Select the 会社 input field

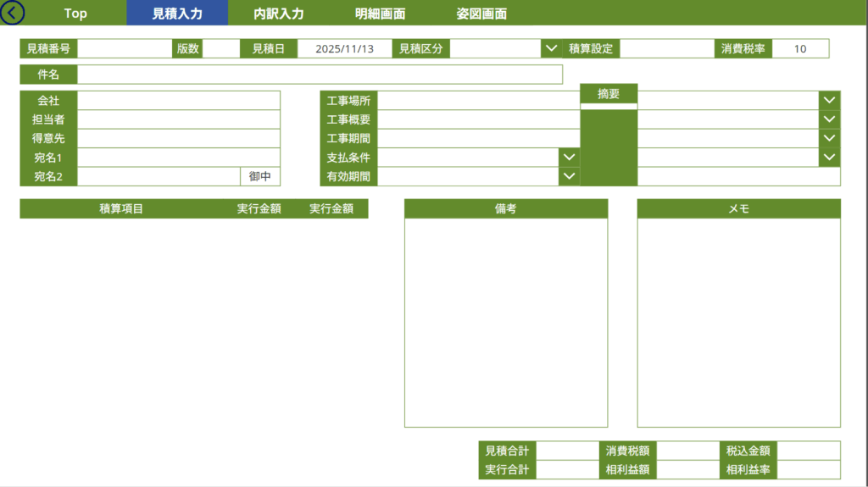click(178, 101)
